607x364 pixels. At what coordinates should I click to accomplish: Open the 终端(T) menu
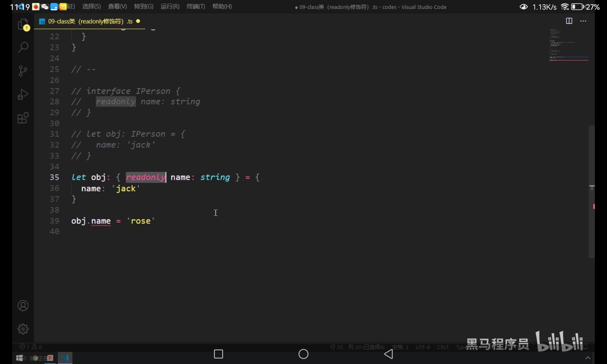click(x=196, y=6)
